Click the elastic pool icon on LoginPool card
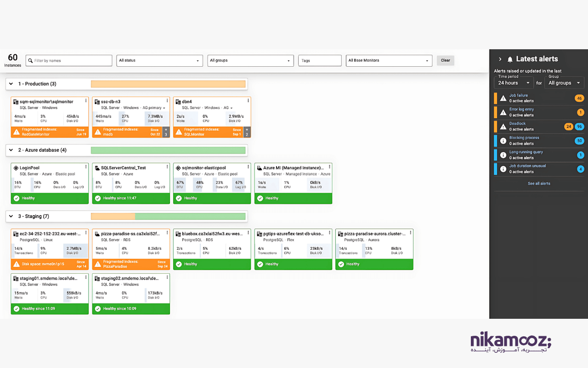Screen dimensions: 588x368 coord(16,167)
